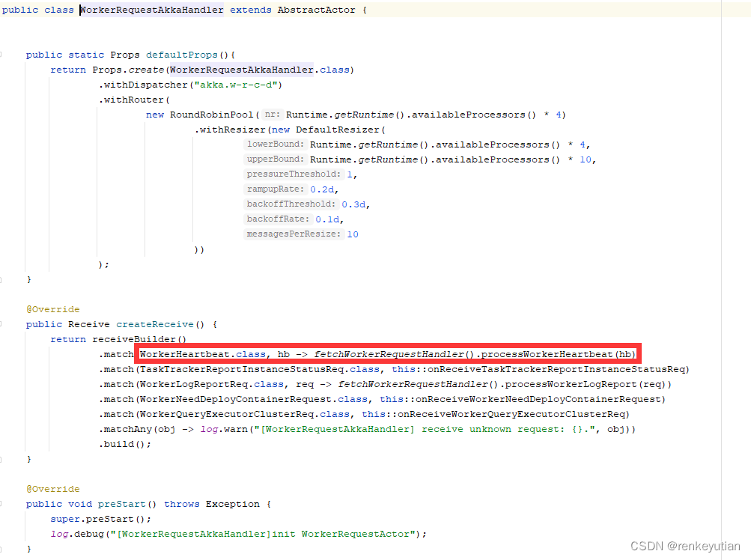Click WorkerRequestAkkaHandler in the class declaration line
Screen dimensions: 751x560
pyautogui.click(x=152, y=10)
